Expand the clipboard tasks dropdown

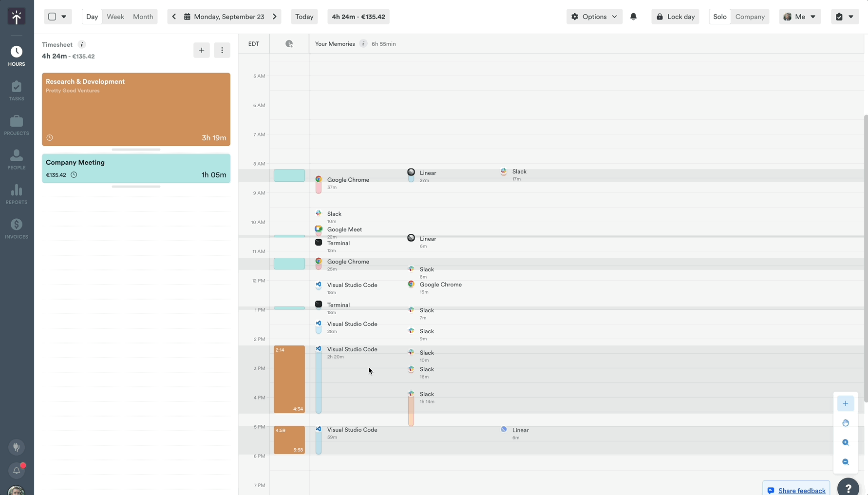[x=845, y=17]
